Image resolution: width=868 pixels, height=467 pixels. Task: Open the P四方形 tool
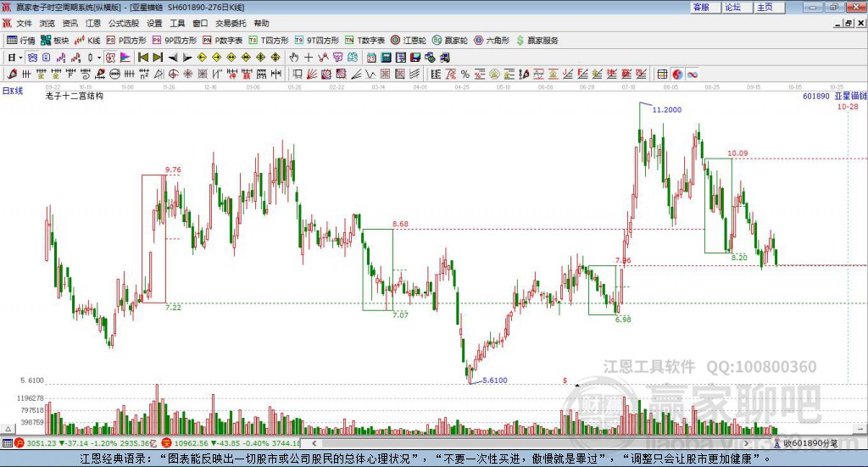[x=126, y=41]
